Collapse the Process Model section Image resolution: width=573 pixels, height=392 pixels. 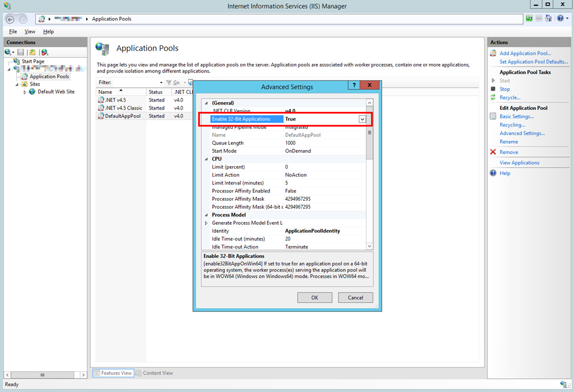206,215
